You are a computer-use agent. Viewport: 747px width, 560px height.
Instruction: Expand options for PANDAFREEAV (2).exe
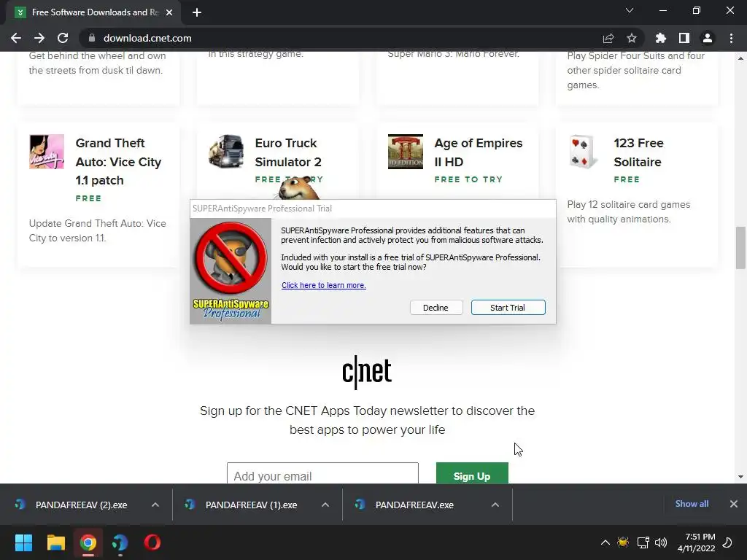pyautogui.click(x=155, y=505)
